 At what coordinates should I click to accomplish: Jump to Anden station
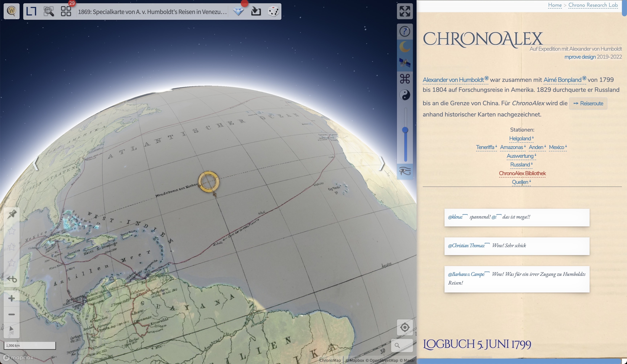537,147
